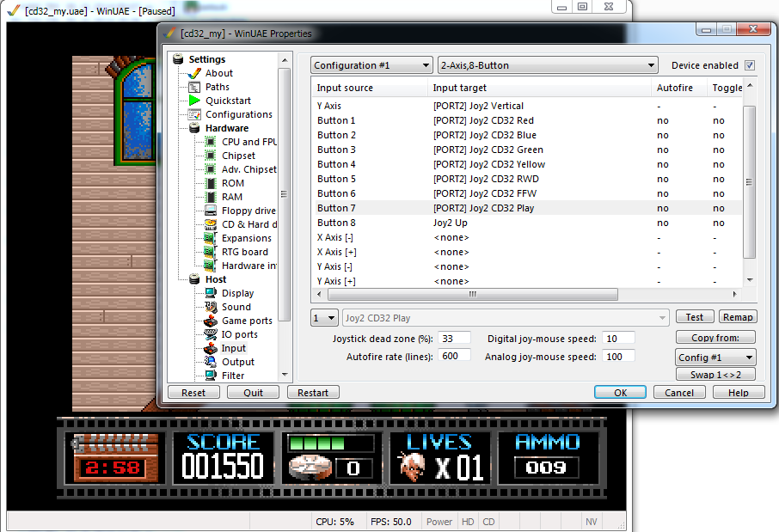Click the Chipset chip icon
This screenshot has width=779, height=532.
211,156
